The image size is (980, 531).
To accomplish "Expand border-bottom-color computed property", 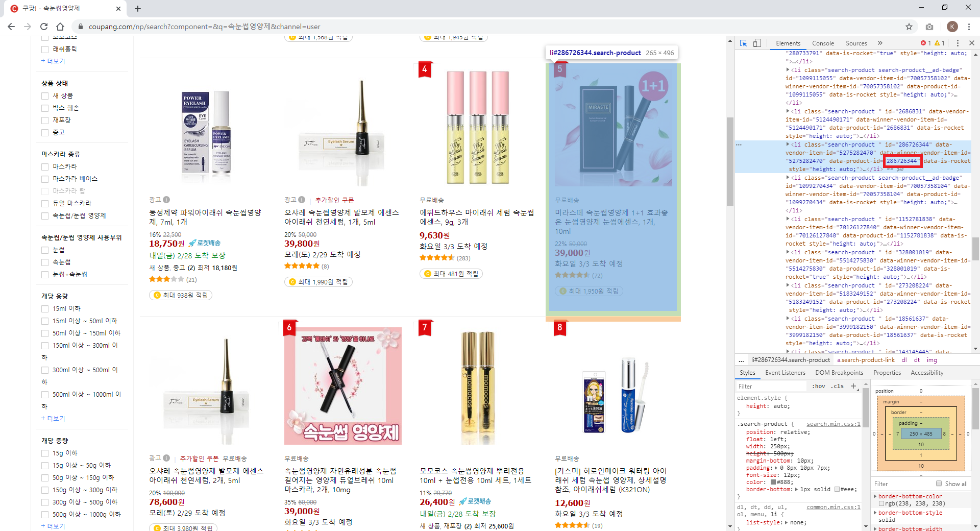I will (875, 496).
